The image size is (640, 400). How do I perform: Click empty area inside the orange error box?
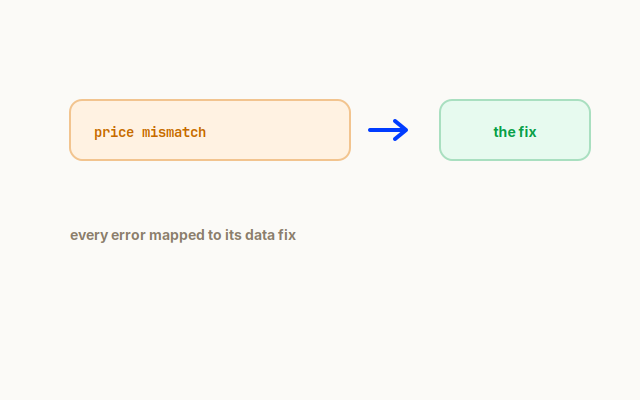(278, 130)
